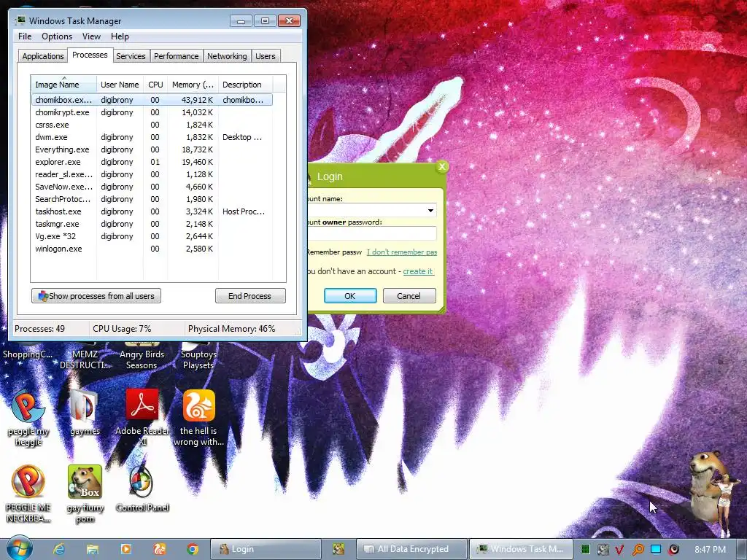Select the winlogon.exe process row
The width and height of the screenshot is (747, 560).
[x=152, y=249]
